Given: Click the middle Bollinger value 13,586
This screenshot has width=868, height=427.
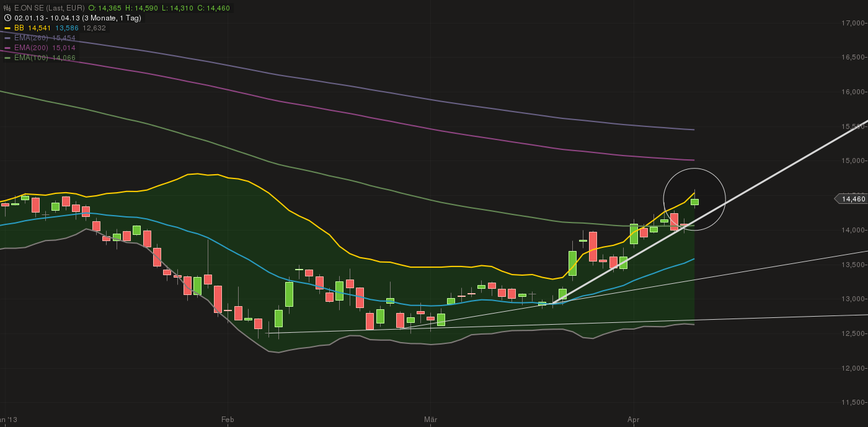Looking at the screenshot, I should point(67,28).
